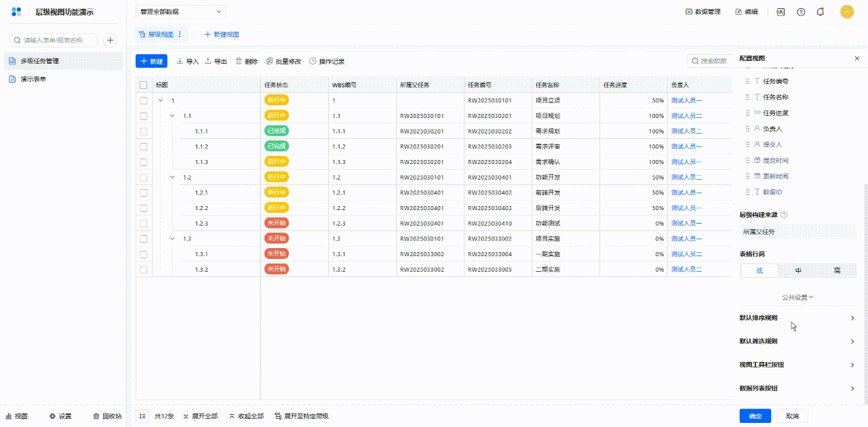Toggle the select-all checkbox in header
This screenshot has height=427, width=868.
click(x=143, y=85)
